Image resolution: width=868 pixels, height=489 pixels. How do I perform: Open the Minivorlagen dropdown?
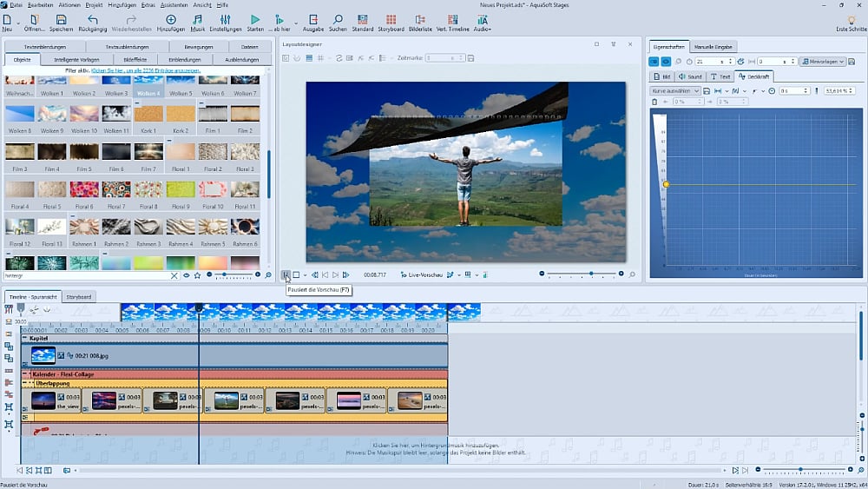click(822, 62)
